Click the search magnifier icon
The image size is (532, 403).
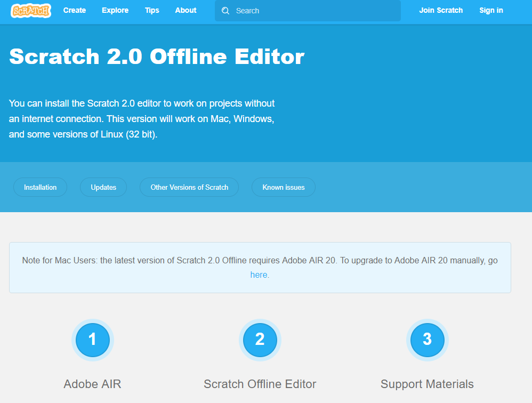(225, 11)
